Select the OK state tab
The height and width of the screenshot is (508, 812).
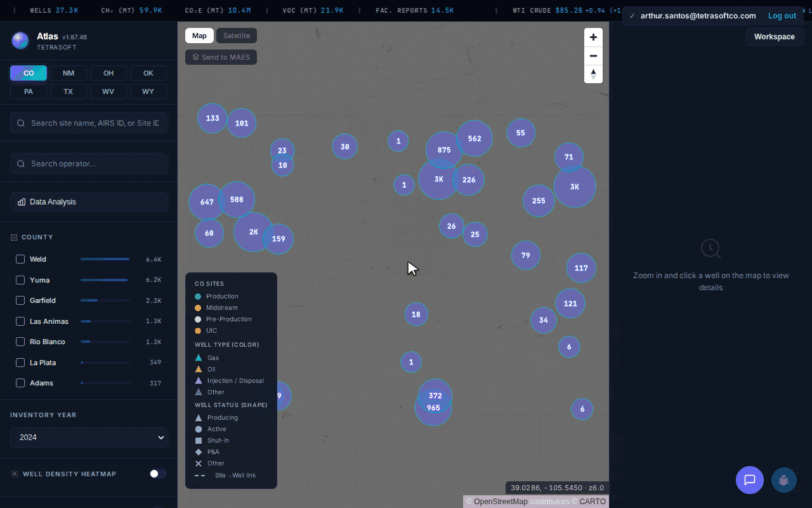[x=148, y=73]
